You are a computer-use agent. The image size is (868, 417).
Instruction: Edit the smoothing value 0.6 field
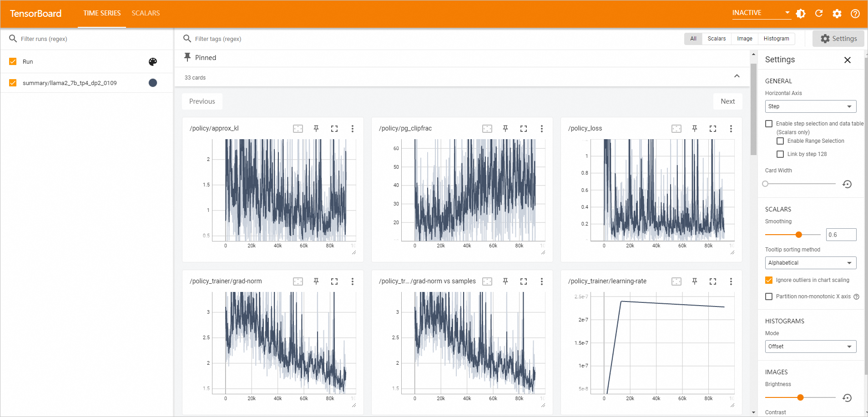pyautogui.click(x=841, y=235)
